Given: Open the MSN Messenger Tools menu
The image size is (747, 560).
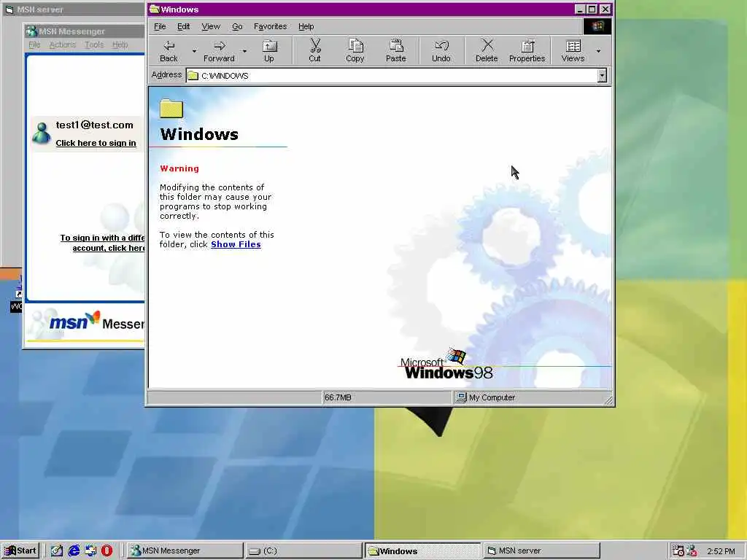Looking at the screenshot, I should coord(94,44).
